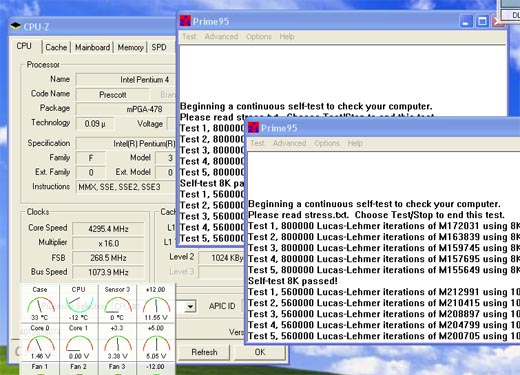
Task: Click the CPU-Z title bar icon
Action: pos(15,26)
